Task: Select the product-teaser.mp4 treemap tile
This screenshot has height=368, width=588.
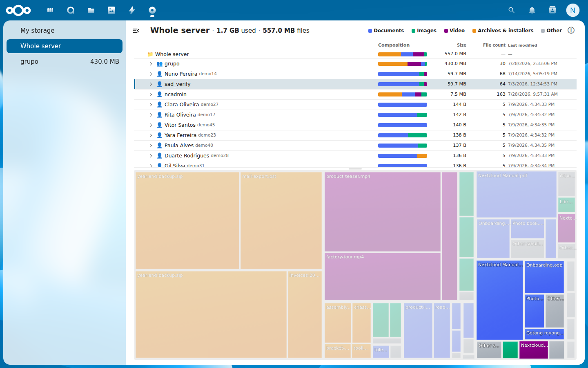Action: (383, 212)
